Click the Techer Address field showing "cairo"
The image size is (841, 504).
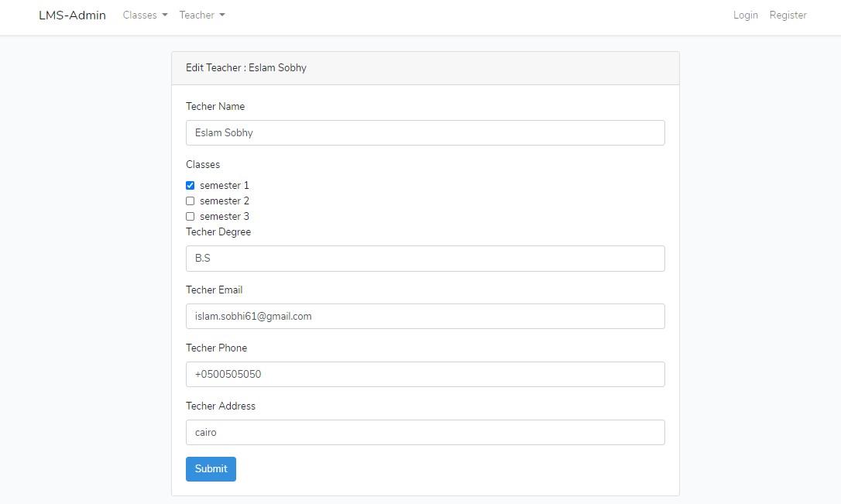[x=424, y=432]
